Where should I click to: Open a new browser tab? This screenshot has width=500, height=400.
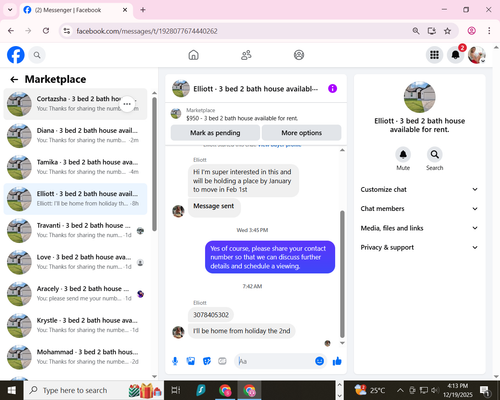point(143,10)
